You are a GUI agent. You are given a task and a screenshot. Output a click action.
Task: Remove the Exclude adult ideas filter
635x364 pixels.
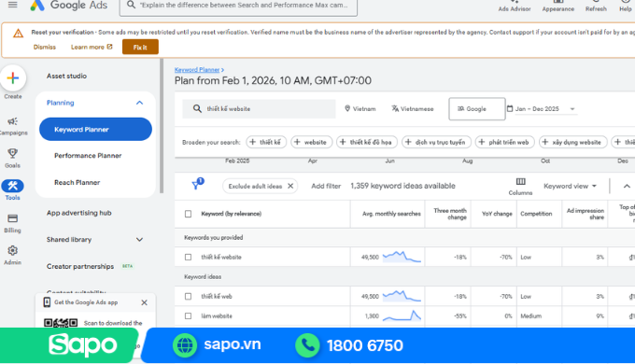pos(290,186)
